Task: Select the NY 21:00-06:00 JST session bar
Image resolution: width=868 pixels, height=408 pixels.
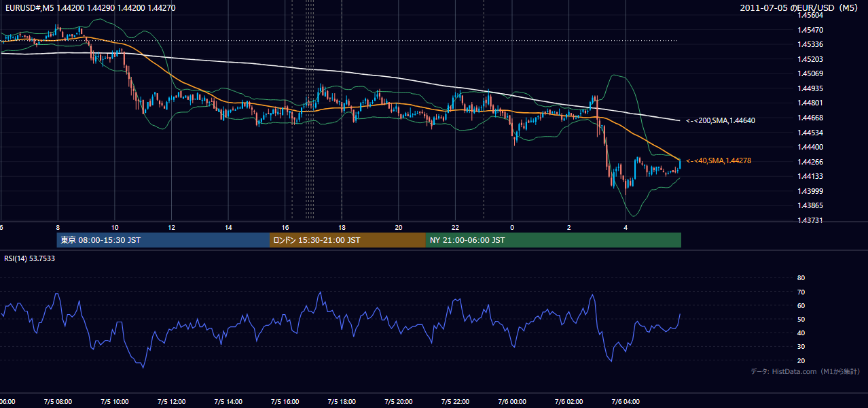Action: pyautogui.click(x=554, y=240)
